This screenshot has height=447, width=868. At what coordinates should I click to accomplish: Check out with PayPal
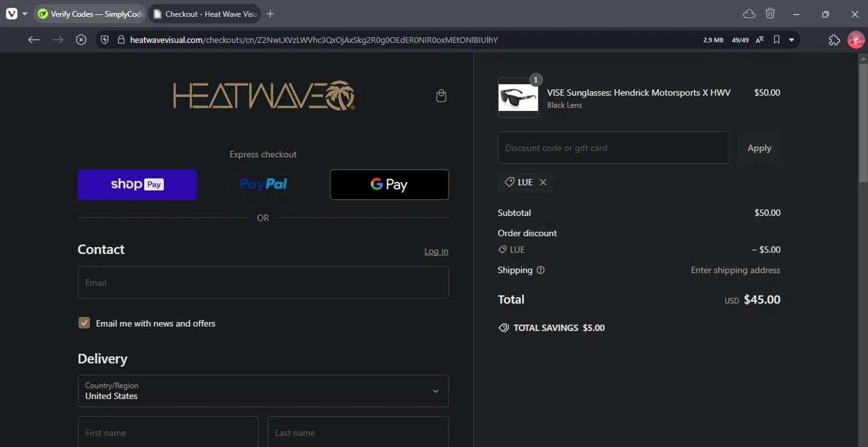pyautogui.click(x=263, y=184)
